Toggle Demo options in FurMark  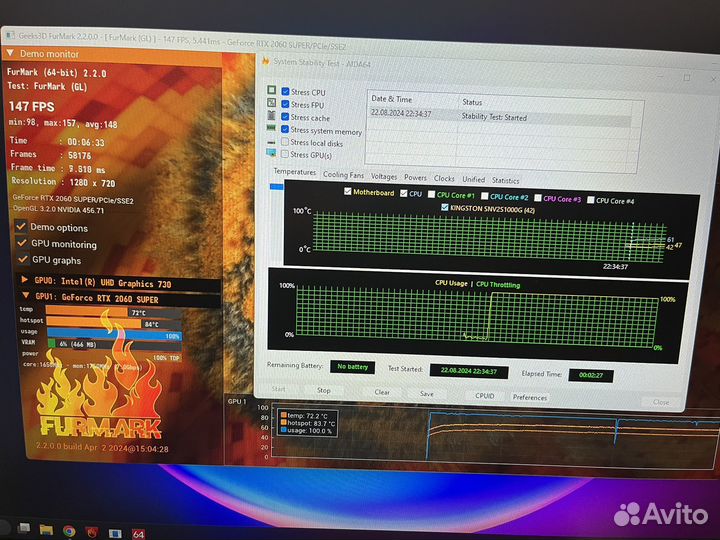click(x=21, y=226)
